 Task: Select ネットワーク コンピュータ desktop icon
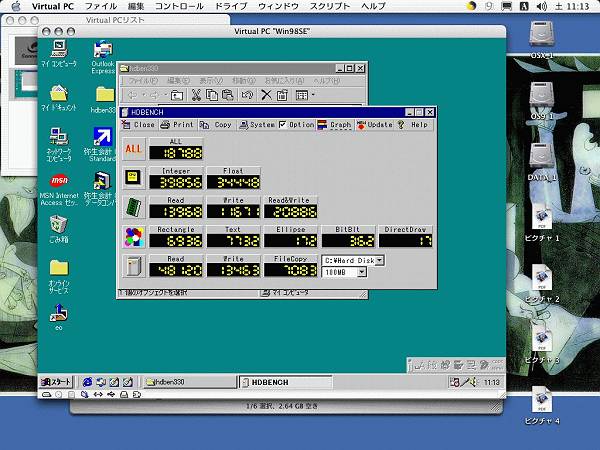[59, 145]
